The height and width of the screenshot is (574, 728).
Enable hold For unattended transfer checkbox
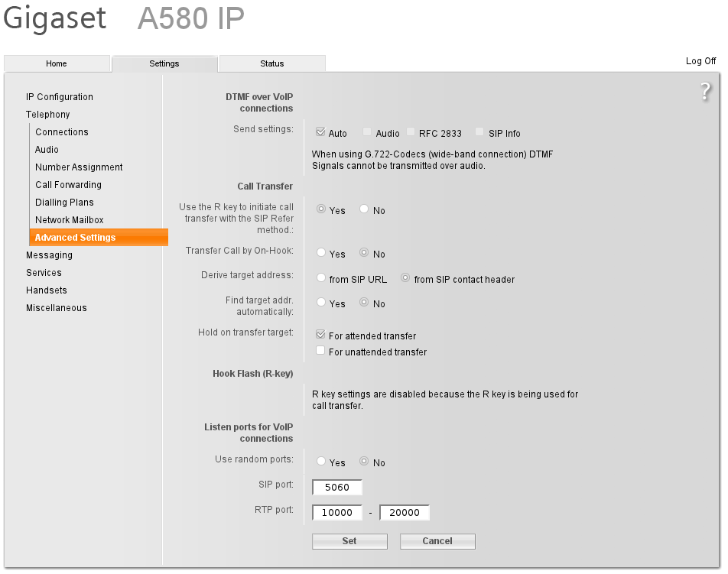tap(320, 350)
